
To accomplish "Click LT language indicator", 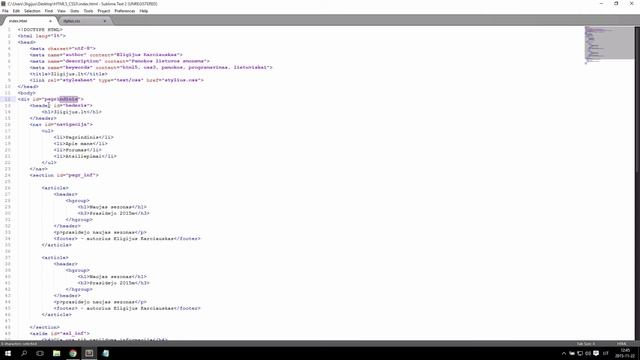I will [x=606, y=353].
